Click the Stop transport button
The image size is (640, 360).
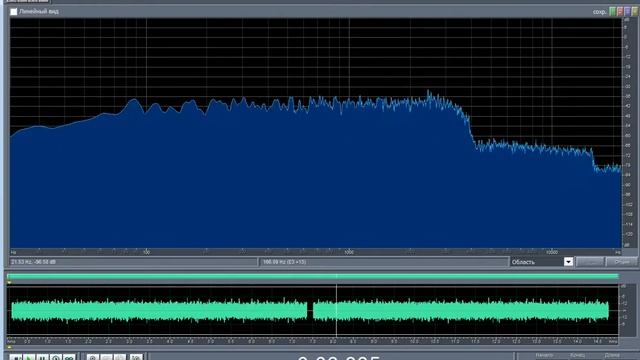(16, 357)
